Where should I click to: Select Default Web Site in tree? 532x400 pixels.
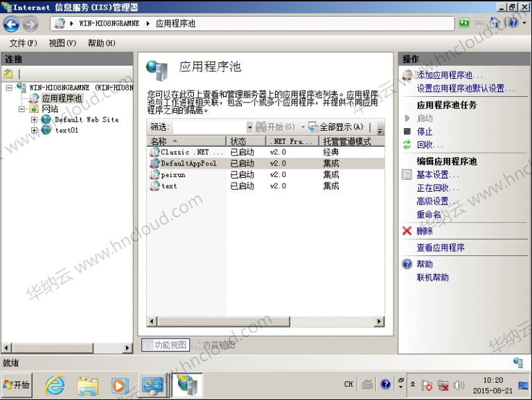(x=87, y=120)
